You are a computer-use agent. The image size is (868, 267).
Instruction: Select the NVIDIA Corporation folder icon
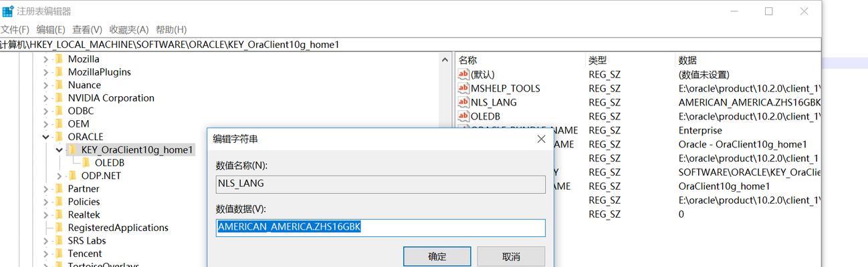pyautogui.click(x=59, y=97)
